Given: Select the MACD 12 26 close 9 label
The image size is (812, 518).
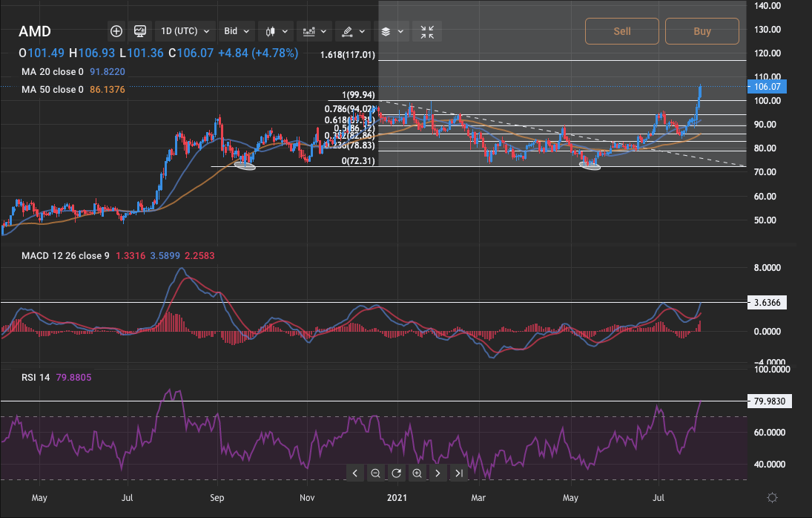Looking at the screenshot, I should pyautogui.click(x=65, y=255).
